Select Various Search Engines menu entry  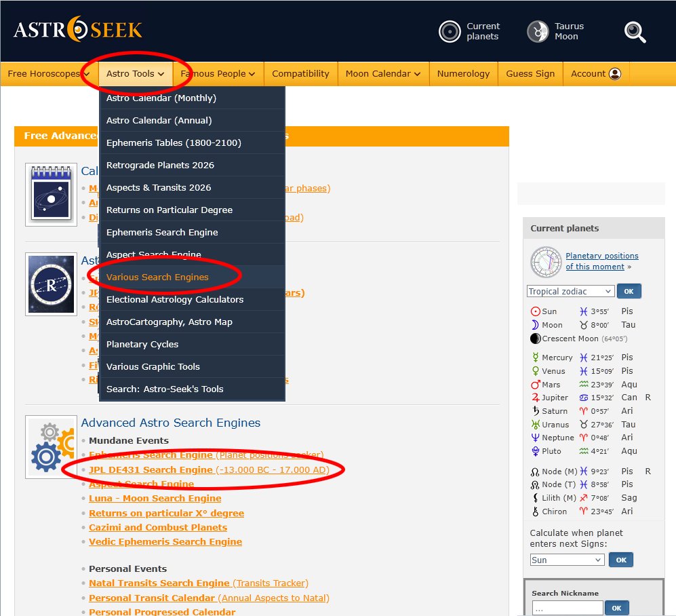click(x=192, y=277)
